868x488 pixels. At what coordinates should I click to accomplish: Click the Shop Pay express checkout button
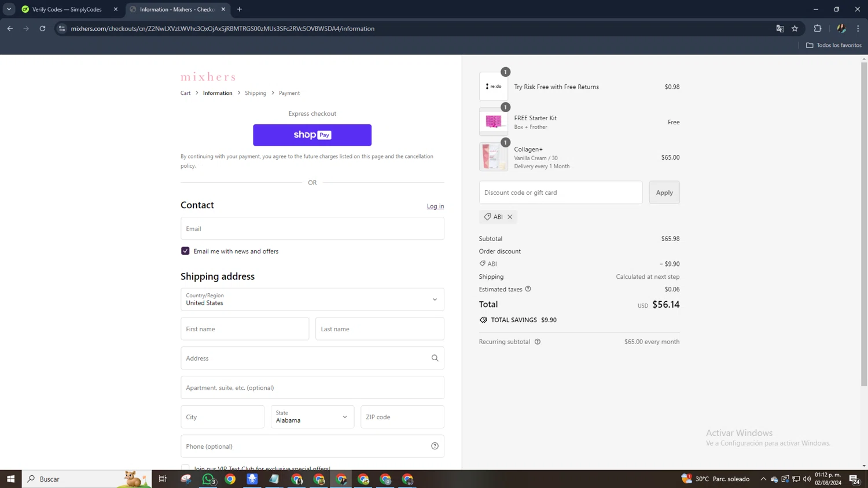click(x=312, y=135)
